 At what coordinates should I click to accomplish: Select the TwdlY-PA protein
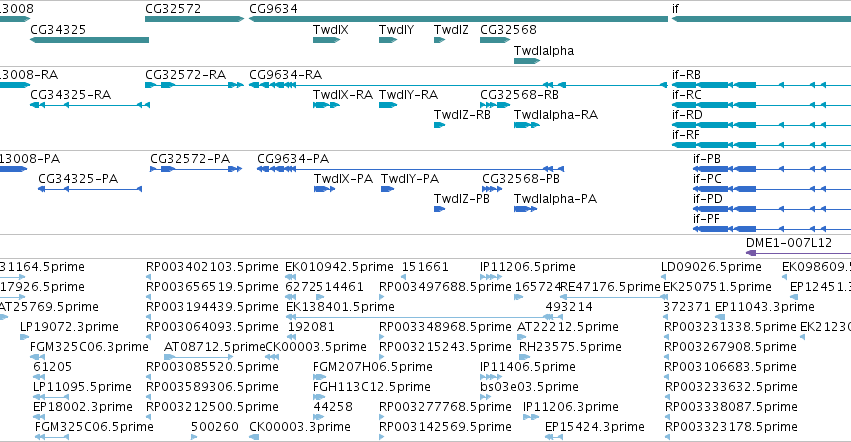point(388,189)
